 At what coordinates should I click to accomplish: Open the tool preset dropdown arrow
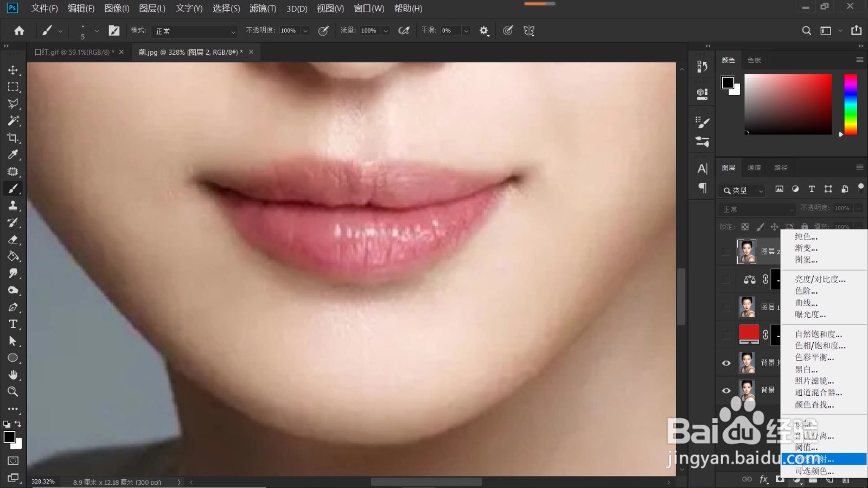coord(60,31)
